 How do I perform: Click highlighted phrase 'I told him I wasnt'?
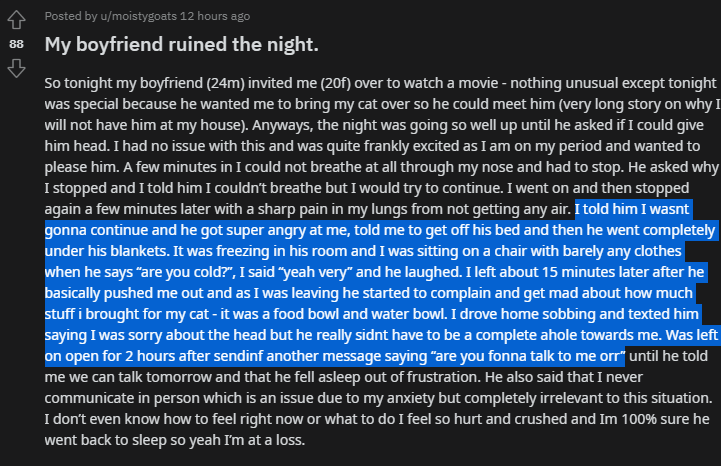click(632, 209)
